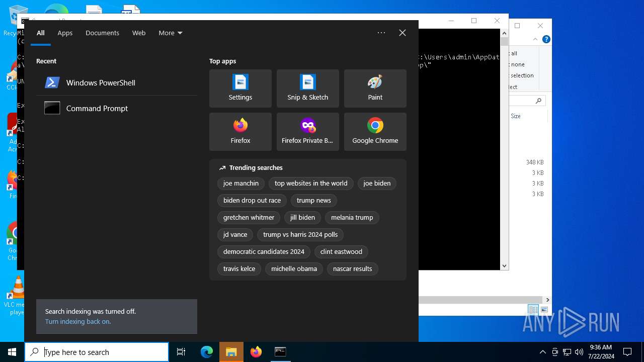Launch Settings from Top apps

[x=240, y=88]
